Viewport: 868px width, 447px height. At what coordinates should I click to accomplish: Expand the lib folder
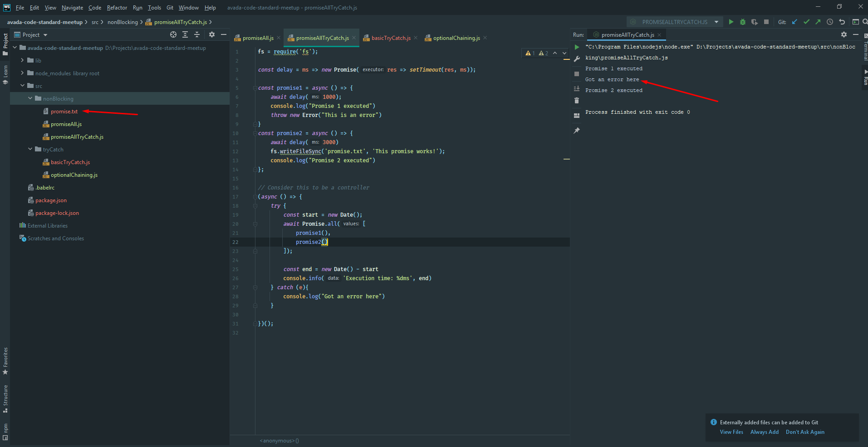tap(22, 60)
